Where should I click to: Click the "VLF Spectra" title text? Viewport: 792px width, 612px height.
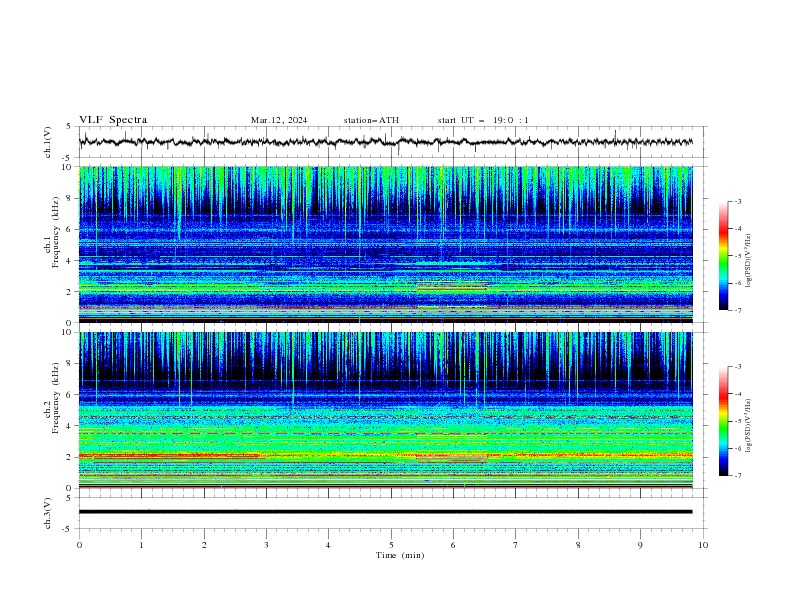pyautogui.click(x=113, y=120)
